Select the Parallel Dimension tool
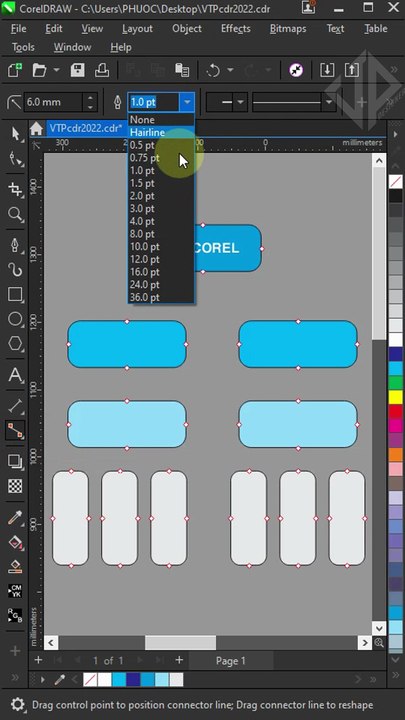The image size is (405, 720). [16, 405]
